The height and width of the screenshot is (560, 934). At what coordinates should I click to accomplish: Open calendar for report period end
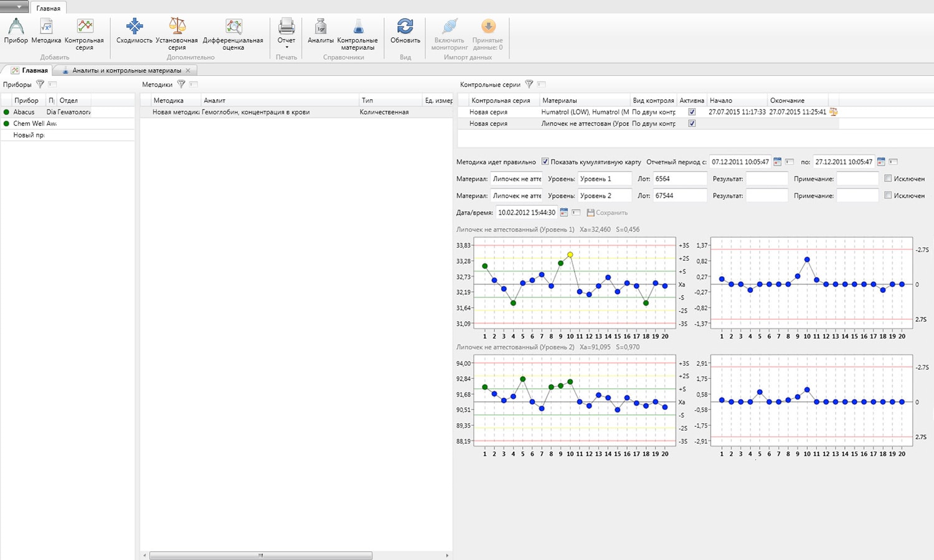pos(881,162)
